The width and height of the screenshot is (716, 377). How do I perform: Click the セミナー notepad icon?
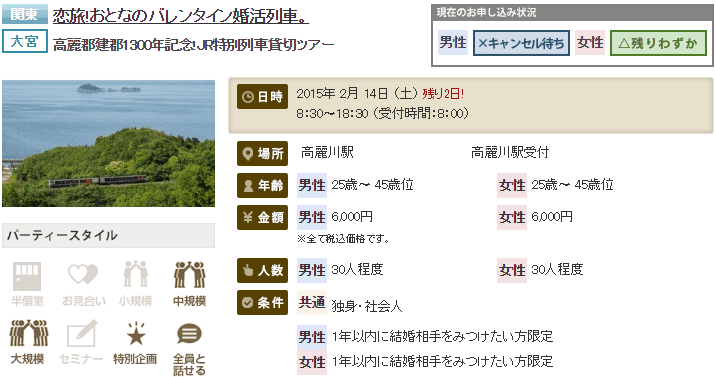[82, 333]
